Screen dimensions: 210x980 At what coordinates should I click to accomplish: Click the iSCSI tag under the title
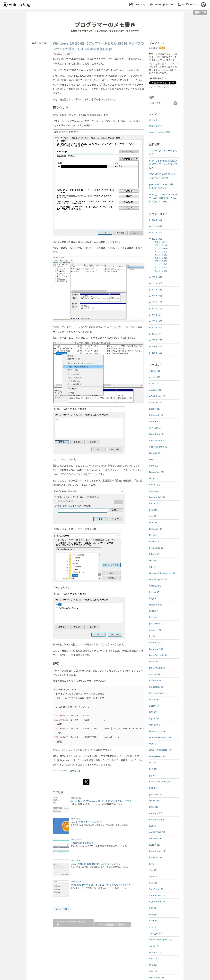click(69, 54)
